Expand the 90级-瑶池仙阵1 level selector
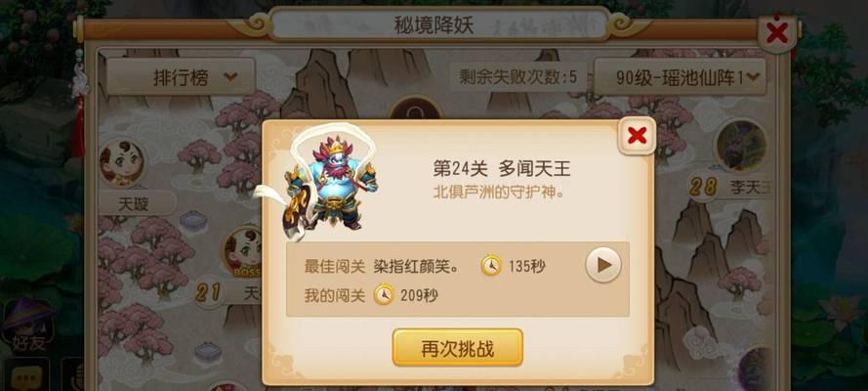Screen dimensions: 868x391 [x=681, y=77]
